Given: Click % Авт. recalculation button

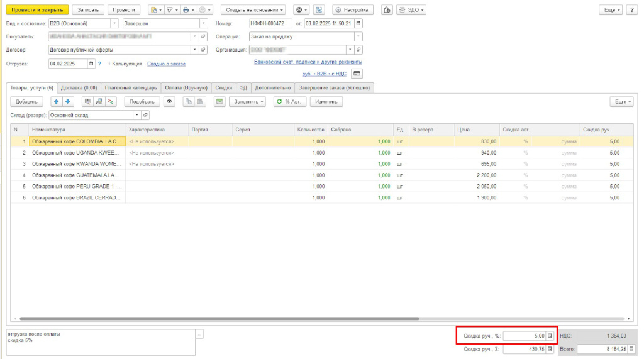Looking at the screenshot, I should 290,101.
